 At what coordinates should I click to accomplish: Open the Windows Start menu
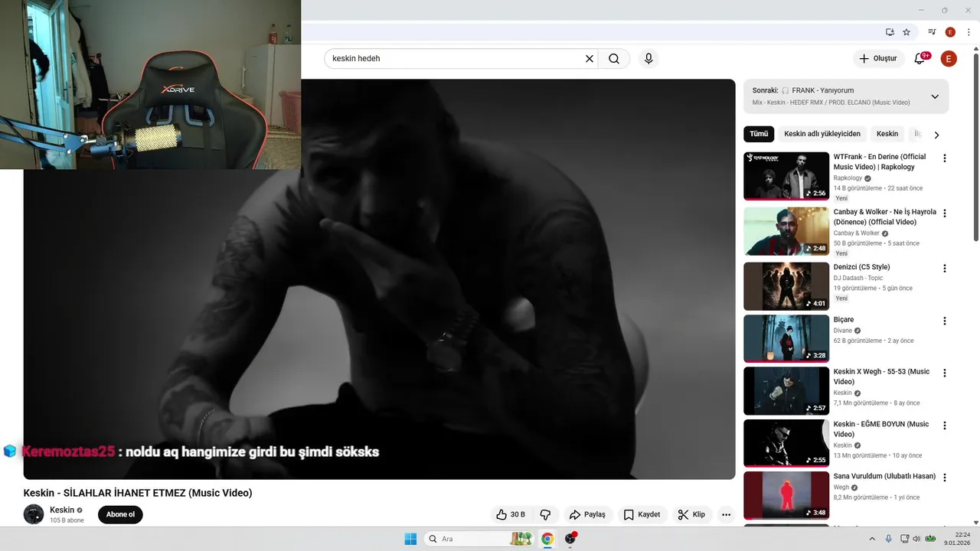tap(410, 539)
